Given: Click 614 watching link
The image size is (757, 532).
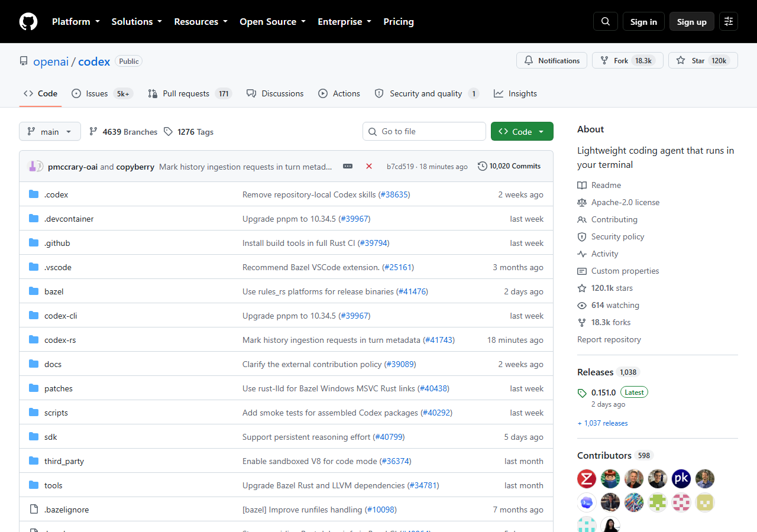Looking at the screenshot, I should coord(608,305).
